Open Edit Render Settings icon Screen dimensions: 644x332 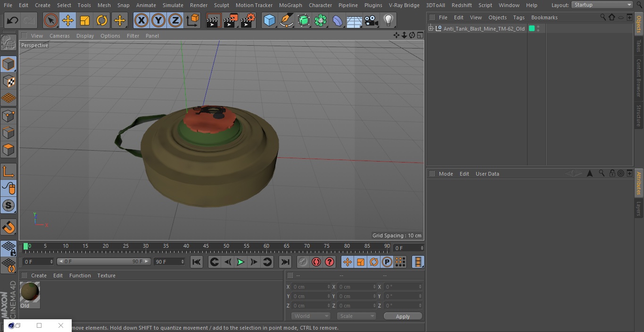pyautogui.click(x=248, y=20)
